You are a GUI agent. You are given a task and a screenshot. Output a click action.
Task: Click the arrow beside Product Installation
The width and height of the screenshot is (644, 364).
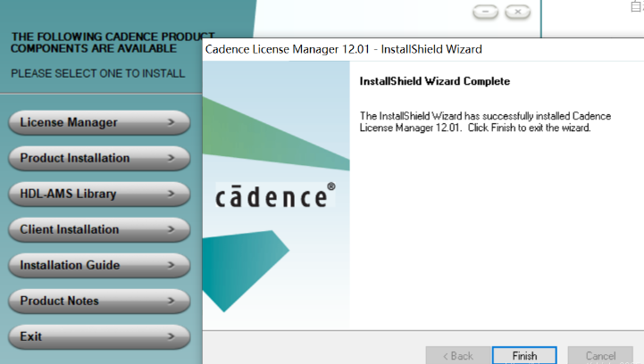tap(171, 158)
